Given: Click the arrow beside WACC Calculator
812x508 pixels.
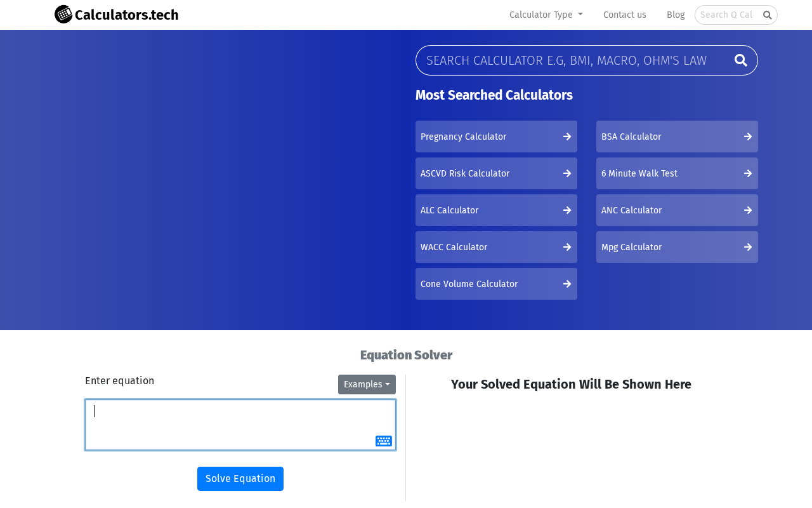Looking at the screenshot, I should click(x=567, y=247).
